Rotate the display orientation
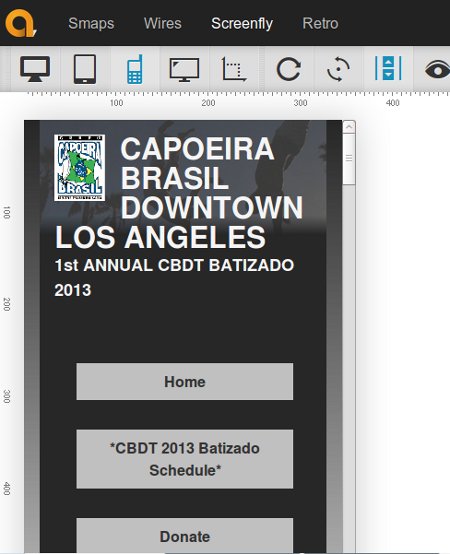450x554 pixels. click(x=338, y=69)
